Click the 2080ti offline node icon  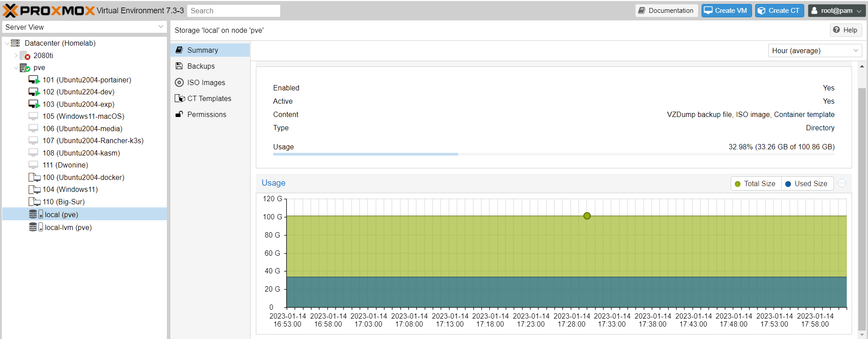25,55
